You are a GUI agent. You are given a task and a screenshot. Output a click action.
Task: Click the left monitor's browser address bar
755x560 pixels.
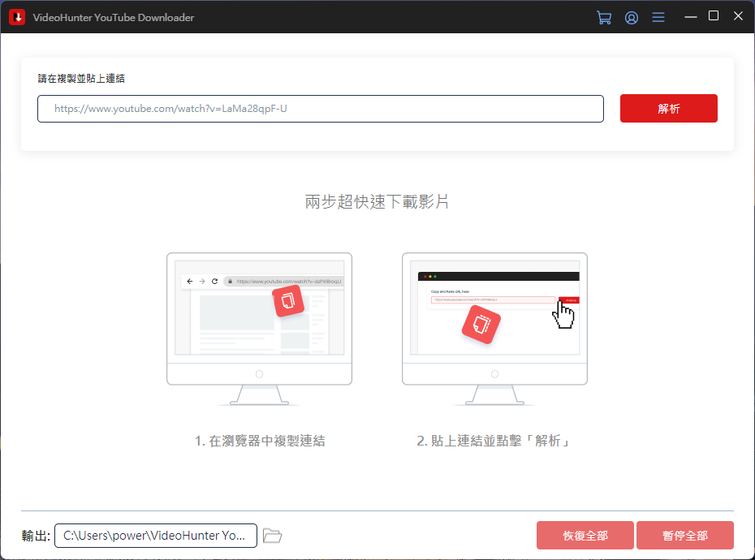[x=283, y=281]
